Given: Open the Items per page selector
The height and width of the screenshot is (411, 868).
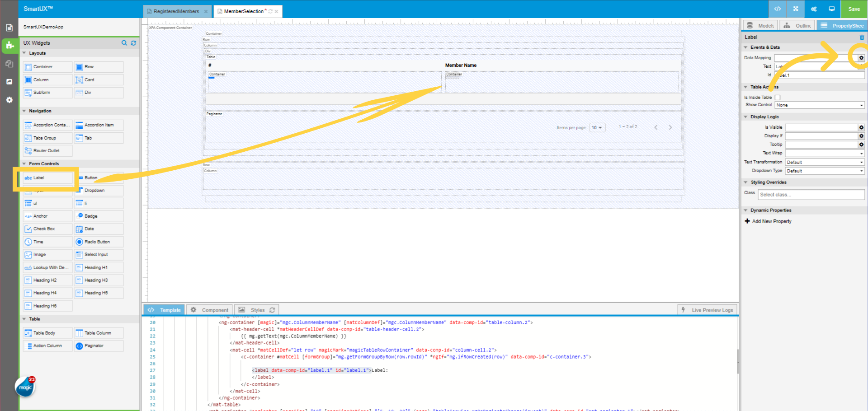Looking at the screenshot, I should point(597,127).
